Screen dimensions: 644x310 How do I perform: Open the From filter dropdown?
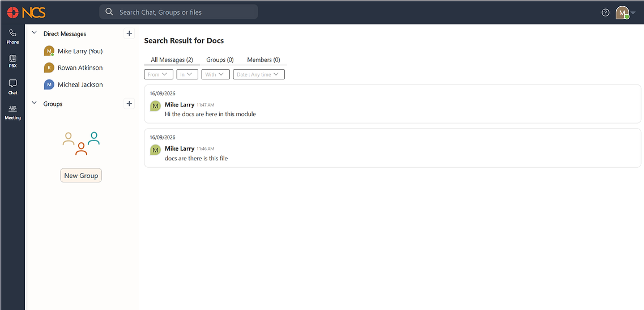[159, 74]
